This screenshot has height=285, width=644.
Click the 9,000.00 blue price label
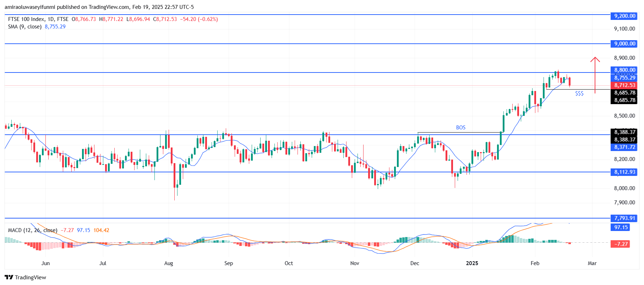click(624, 44)
